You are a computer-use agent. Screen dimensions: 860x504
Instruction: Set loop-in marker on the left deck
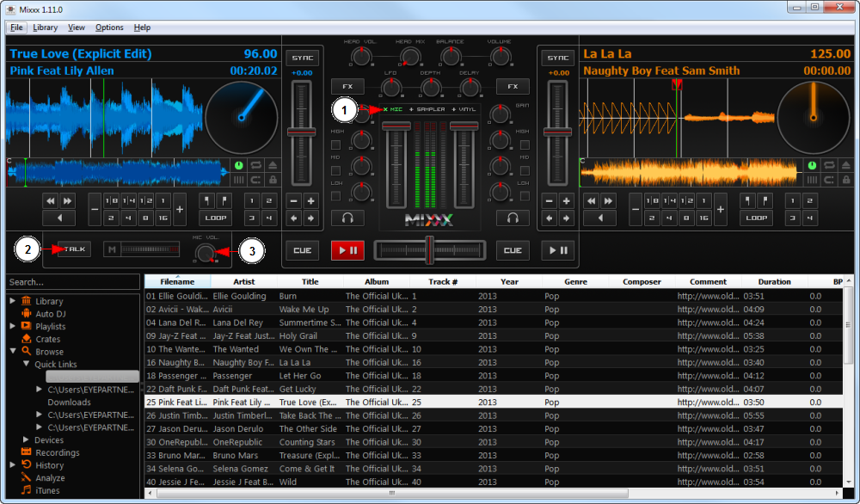(x=206, y=200)
